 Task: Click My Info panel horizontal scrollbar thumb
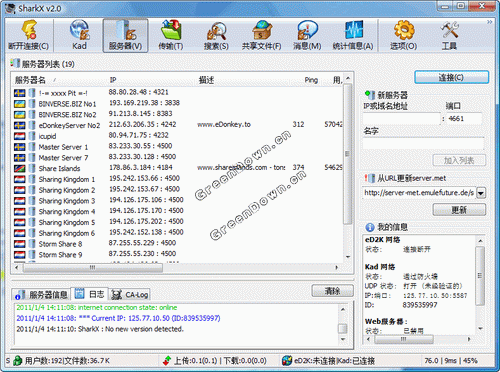pyautogui.click(x=404, y=339)
